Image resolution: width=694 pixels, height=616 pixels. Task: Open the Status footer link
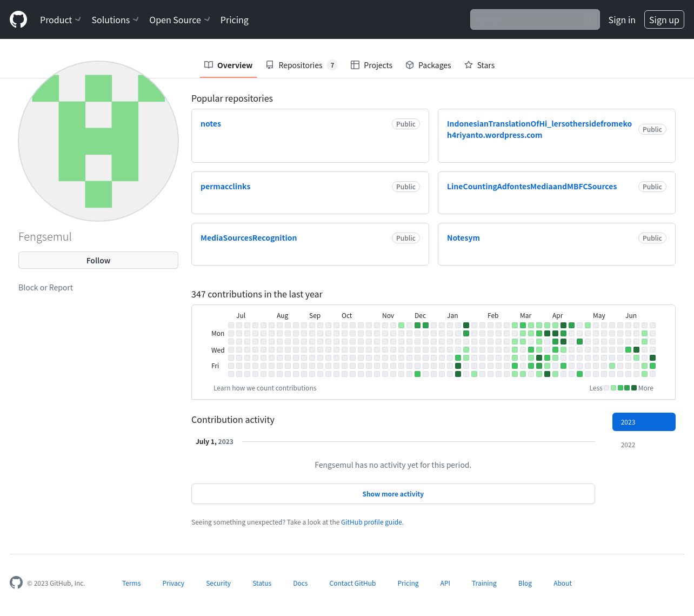pos(262,583)
